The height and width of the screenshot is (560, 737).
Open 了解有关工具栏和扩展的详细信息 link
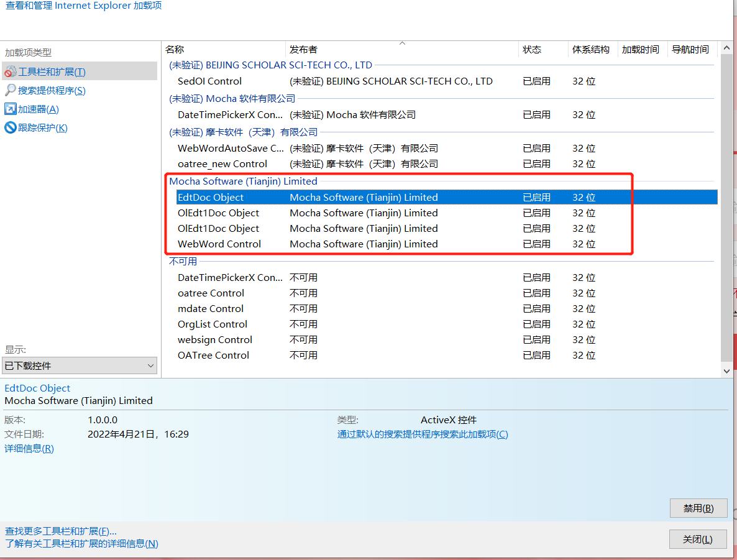(81, 544)
